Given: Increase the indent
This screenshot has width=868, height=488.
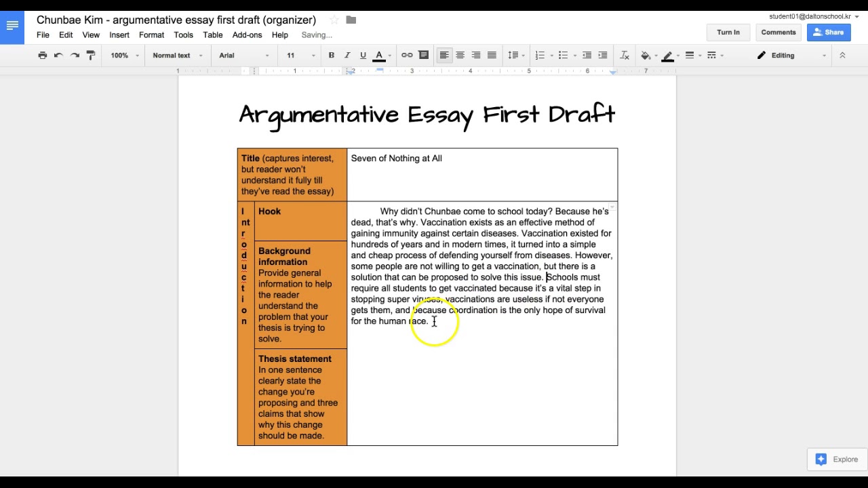Looking at the screenshot, I should coord(602,56).
